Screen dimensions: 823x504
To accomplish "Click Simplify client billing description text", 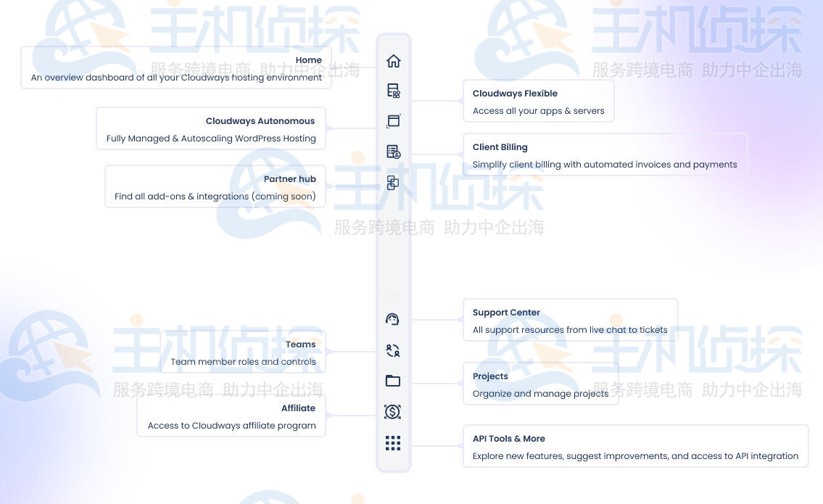I will click(x=605, y=165).
